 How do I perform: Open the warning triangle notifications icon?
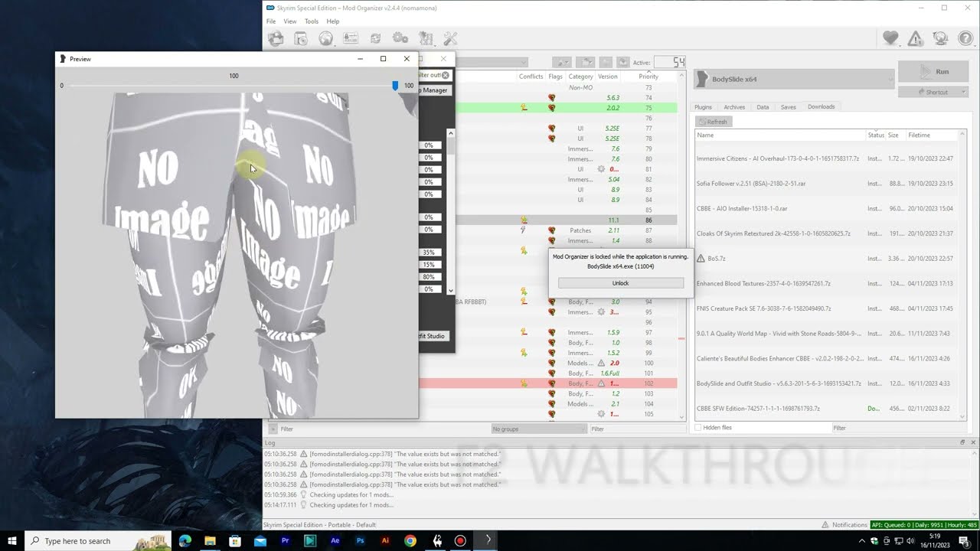coord(916,38)
